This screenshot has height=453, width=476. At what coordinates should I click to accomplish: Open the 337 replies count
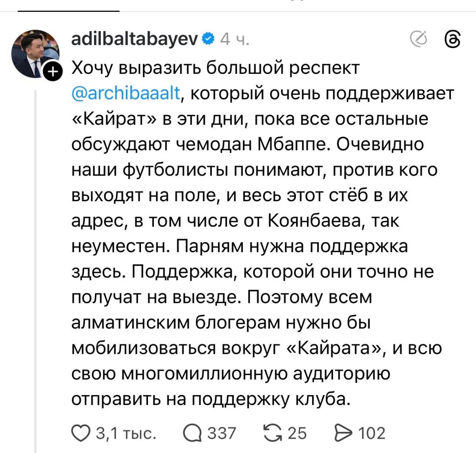coord(221,433)
